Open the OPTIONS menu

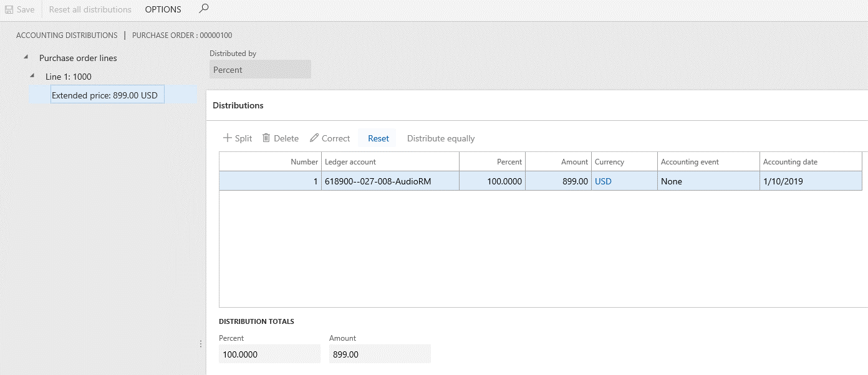pos(163,9)
